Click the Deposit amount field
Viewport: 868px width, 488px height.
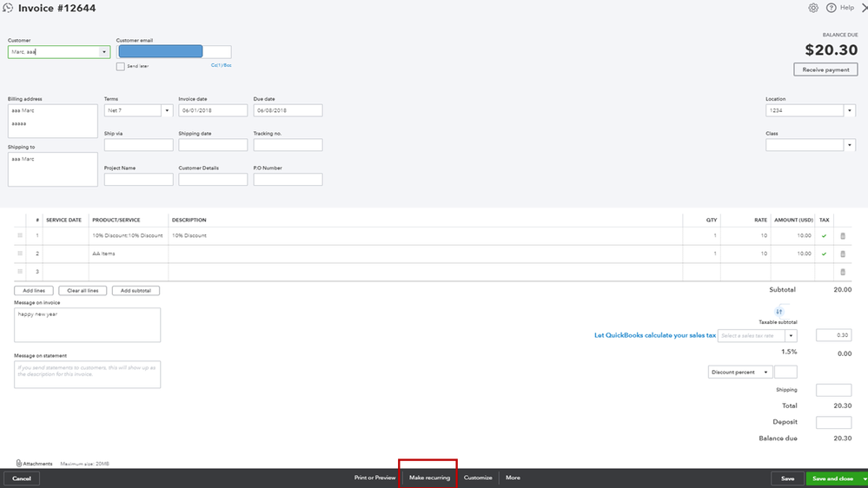pyautogui.click(x=833, y=422)
